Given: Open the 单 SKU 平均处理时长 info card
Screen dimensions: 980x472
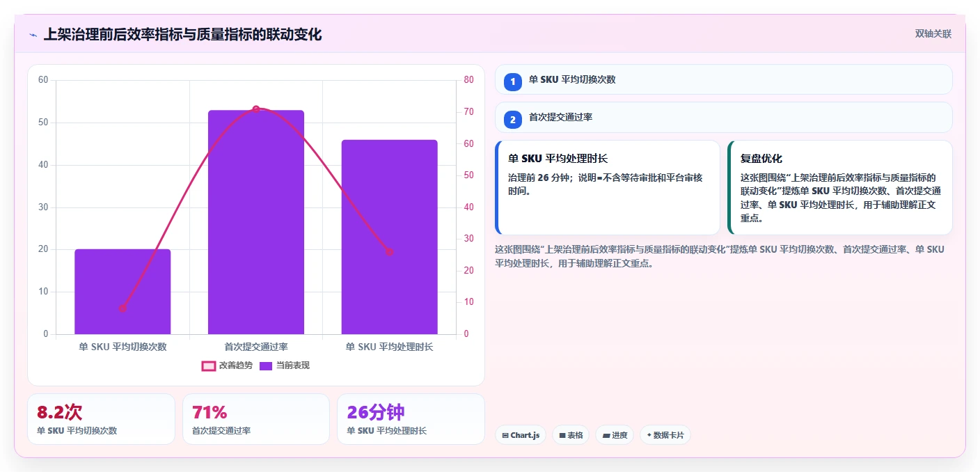Looking at the screenshot, I should 608,188.
